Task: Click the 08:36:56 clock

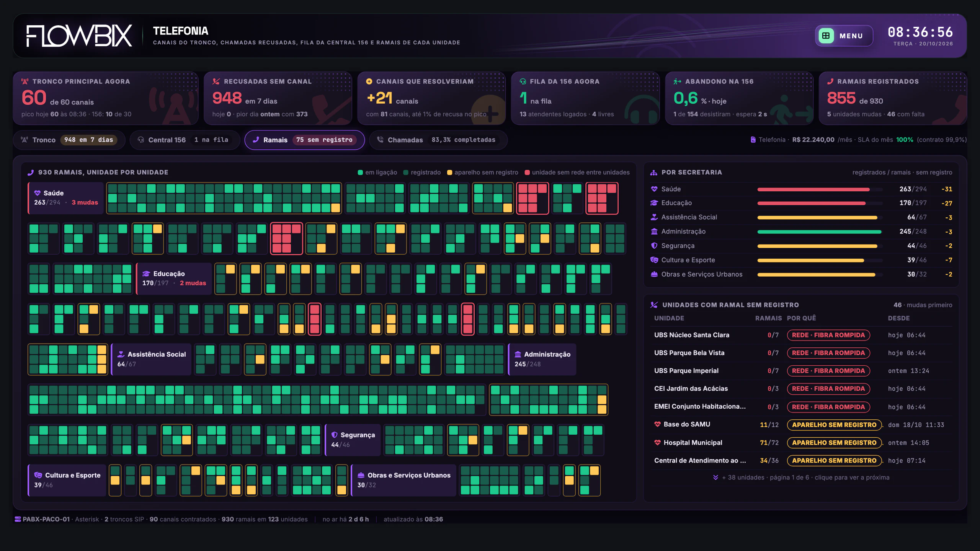Action: point(920,32)
